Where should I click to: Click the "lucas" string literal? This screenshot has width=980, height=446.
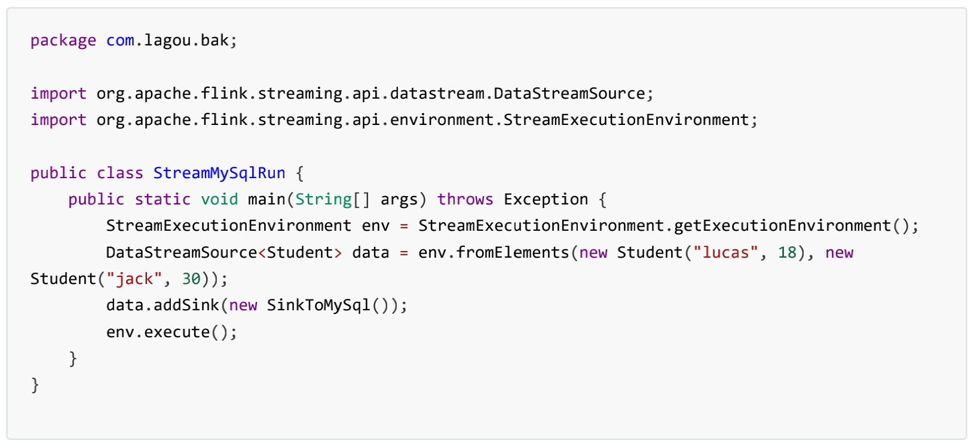click(x=726, y=252)
